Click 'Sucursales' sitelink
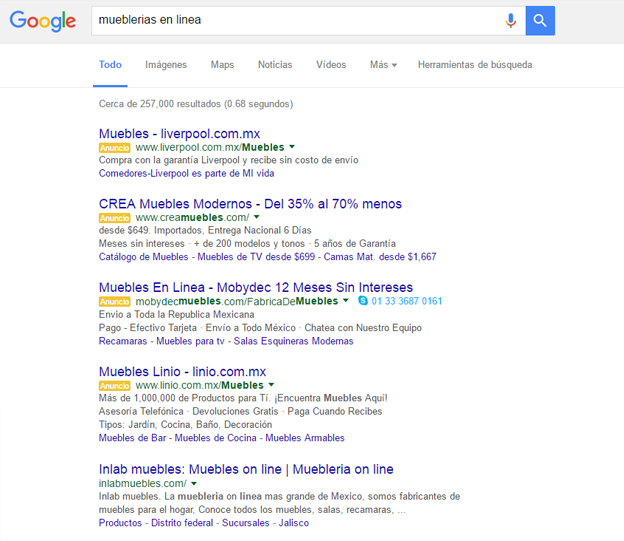This screenshot has width=624, height=541. coord(246,523)
